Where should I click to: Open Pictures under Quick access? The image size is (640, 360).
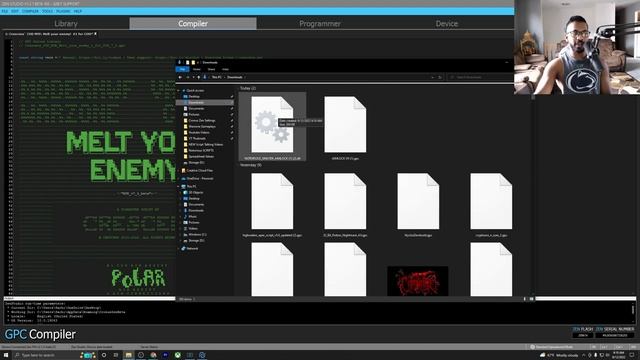pyautogui.click(x=194, y=115)
